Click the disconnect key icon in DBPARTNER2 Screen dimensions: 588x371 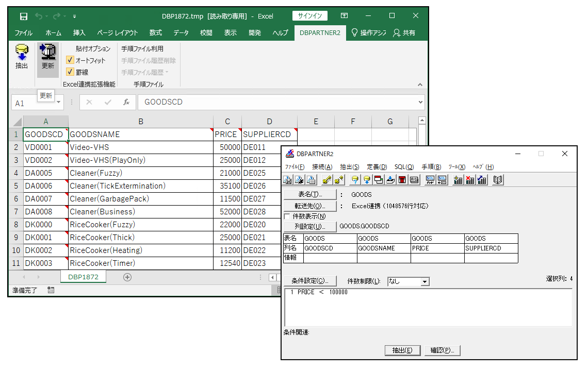[339, 180]
